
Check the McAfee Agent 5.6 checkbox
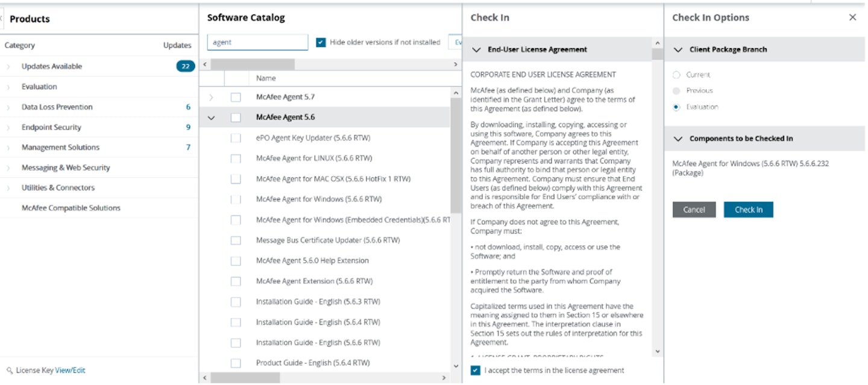point(236,117)
